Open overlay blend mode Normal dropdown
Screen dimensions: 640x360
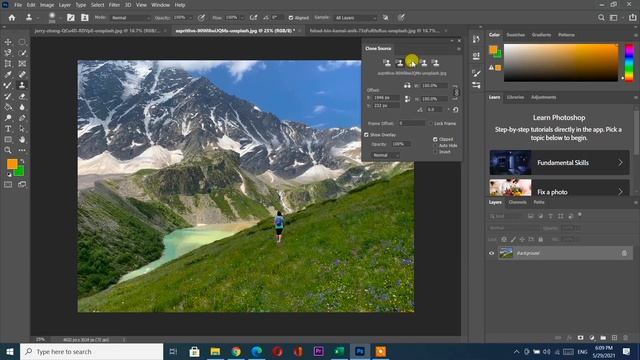click(386, 155)
